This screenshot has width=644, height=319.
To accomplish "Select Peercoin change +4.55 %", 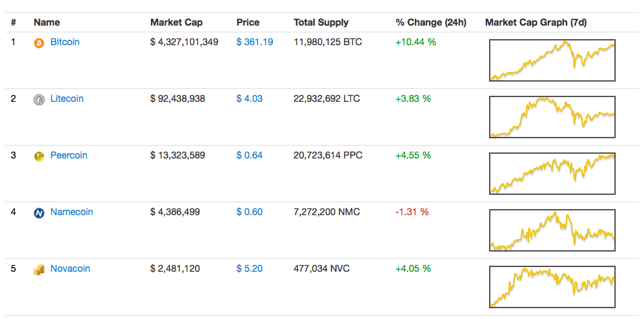I will tap(413, 155).
